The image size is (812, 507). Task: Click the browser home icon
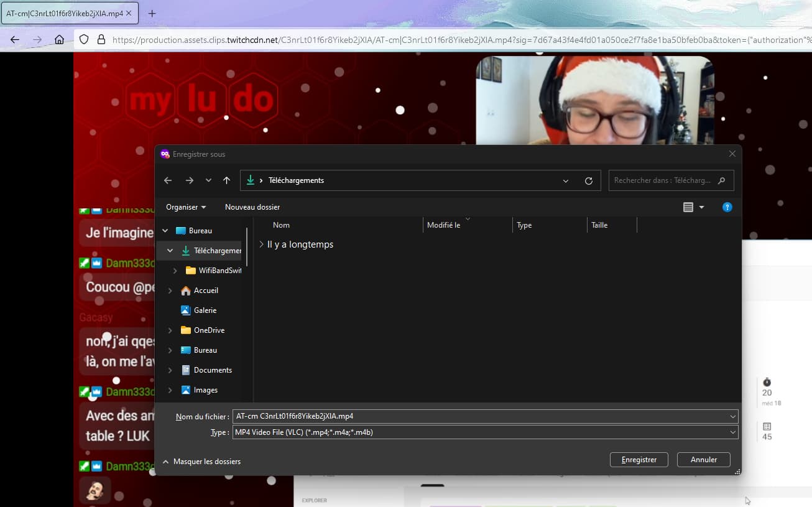coord(59,40)
